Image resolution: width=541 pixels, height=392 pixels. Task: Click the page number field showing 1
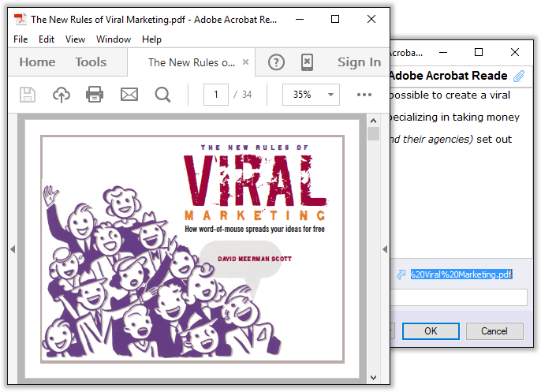[216, 94]
